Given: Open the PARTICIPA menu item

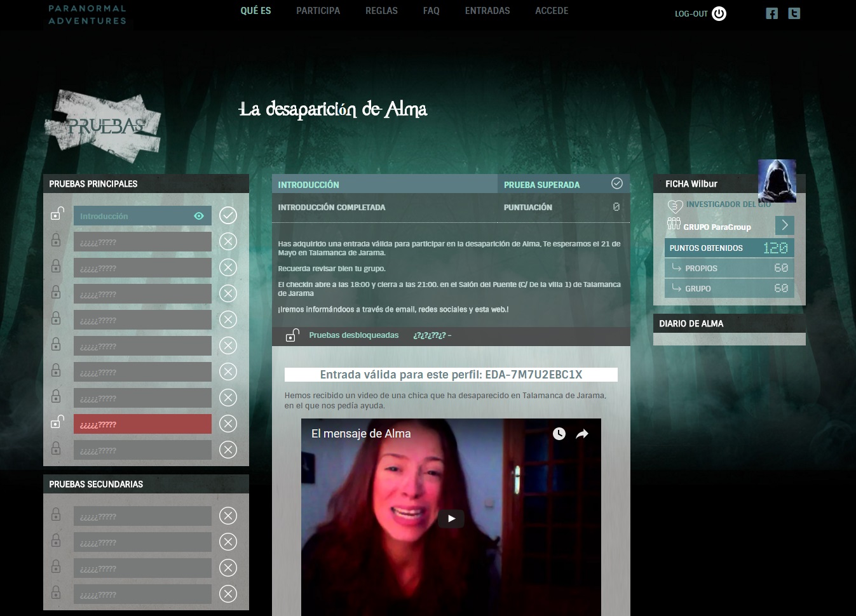Looking at the screenshot, I should coord(318,11).
